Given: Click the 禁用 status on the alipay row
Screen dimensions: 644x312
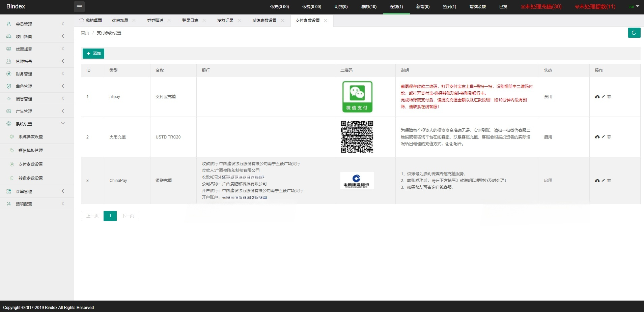Looking at the screenshot, I should click(548, 97).
